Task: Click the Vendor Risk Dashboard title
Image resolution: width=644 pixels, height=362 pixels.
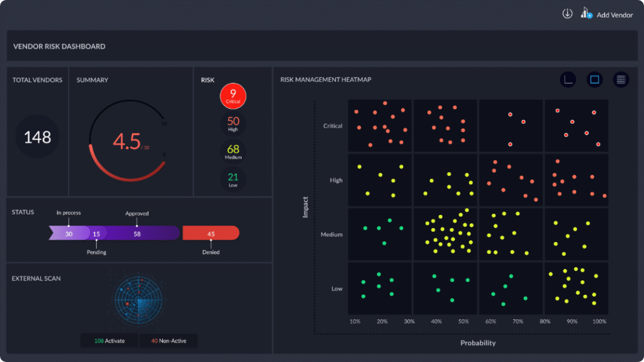Action: [x=59, y=47]
